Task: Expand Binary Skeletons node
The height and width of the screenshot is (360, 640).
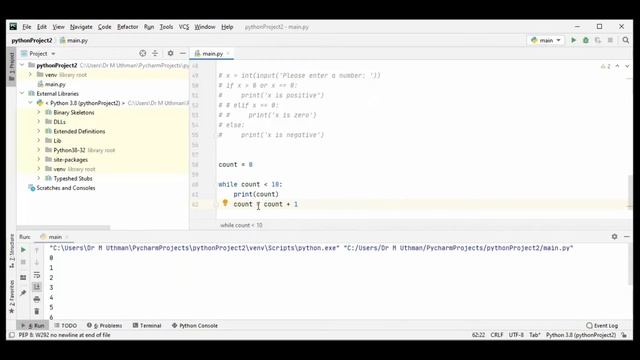Action: (39, 112)
